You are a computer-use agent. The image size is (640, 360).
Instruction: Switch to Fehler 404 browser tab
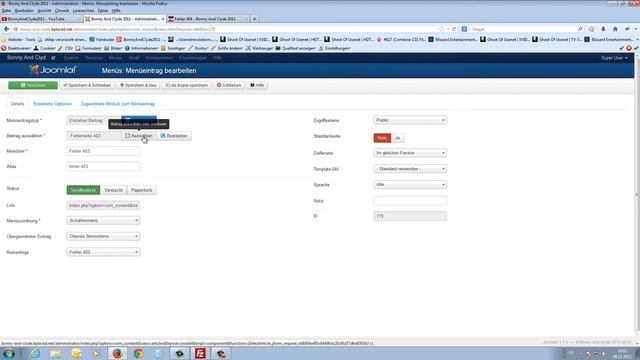(x=207, y=19)
